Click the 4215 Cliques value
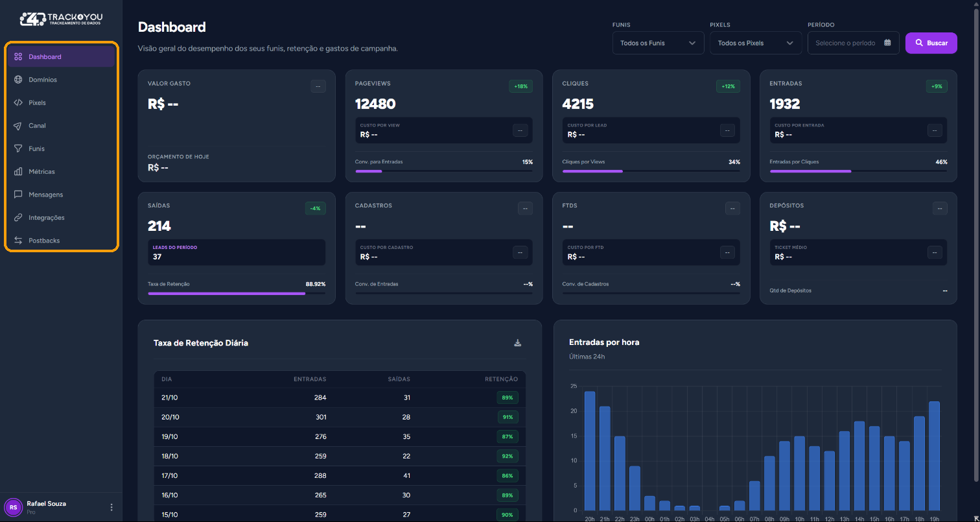This screenshot has height=522, width=980. 578,104
